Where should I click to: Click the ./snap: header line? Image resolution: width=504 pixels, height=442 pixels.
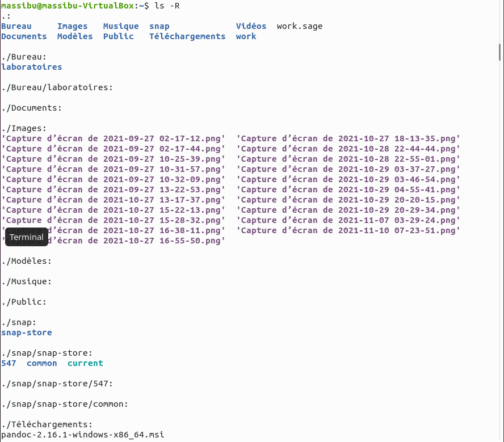tap(19, 322)
